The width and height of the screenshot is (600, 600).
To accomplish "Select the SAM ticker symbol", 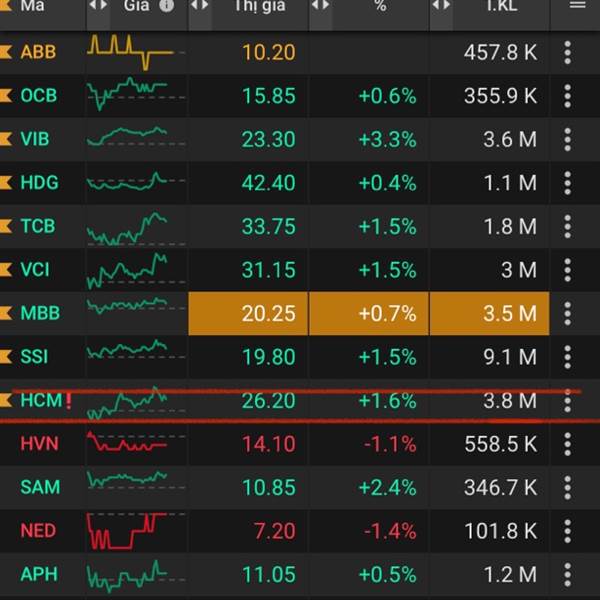I will (40, 488).
